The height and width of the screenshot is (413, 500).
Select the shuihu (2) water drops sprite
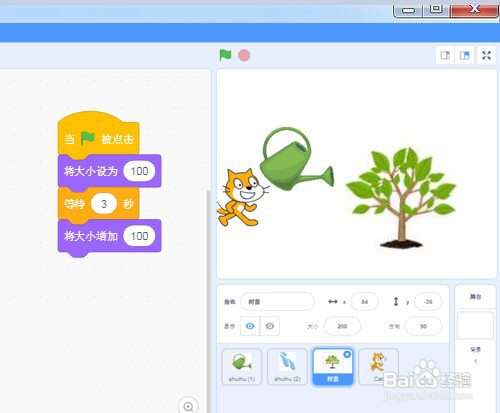287,367
